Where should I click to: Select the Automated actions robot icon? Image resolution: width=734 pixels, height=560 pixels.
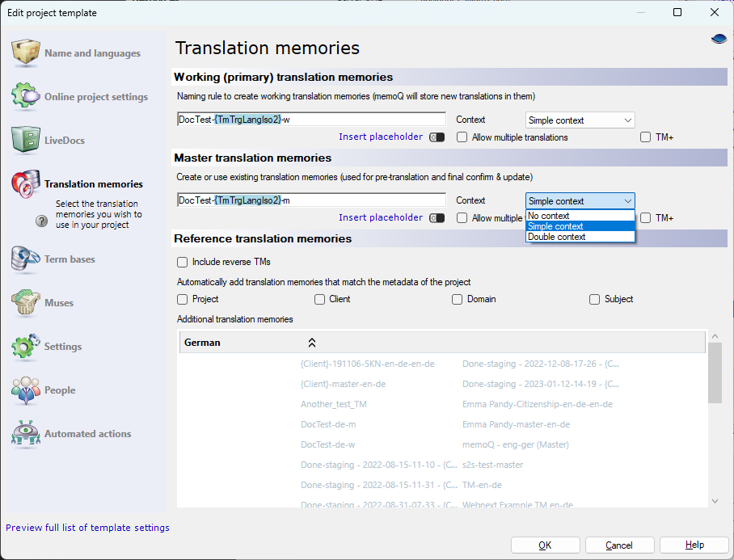click(26, 434)
